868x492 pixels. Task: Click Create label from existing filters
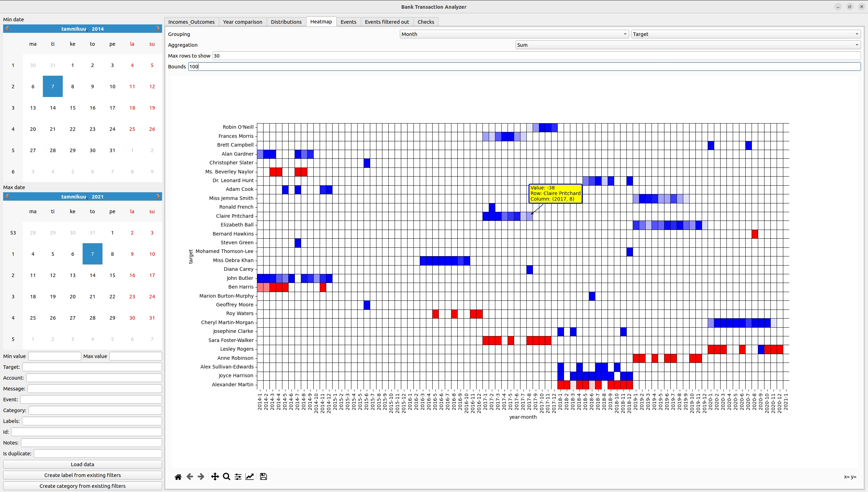pyautogui.click(x=82, y=475)
